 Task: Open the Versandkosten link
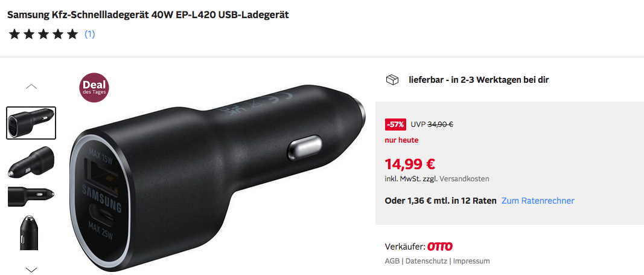(x=464, y=179)
